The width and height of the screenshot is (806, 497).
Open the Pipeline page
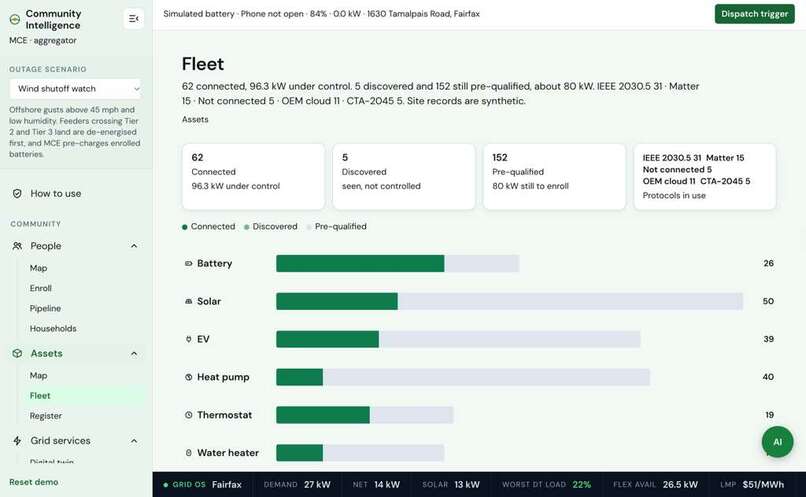[x=45, y=308]
